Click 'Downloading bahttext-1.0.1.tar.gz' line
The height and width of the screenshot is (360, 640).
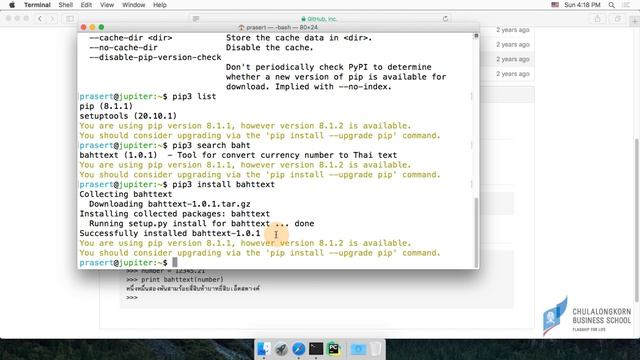(170, 204)
